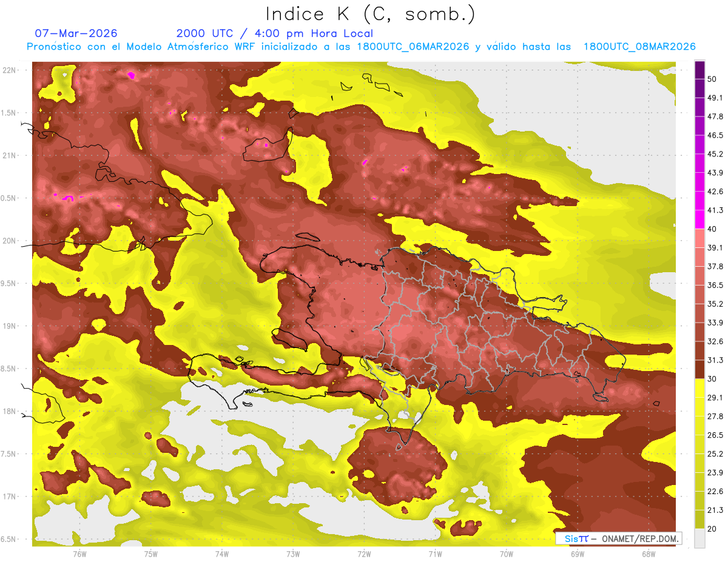Click the colorbar label "22.6"
The image size is (728, 562).
[715, 492]
